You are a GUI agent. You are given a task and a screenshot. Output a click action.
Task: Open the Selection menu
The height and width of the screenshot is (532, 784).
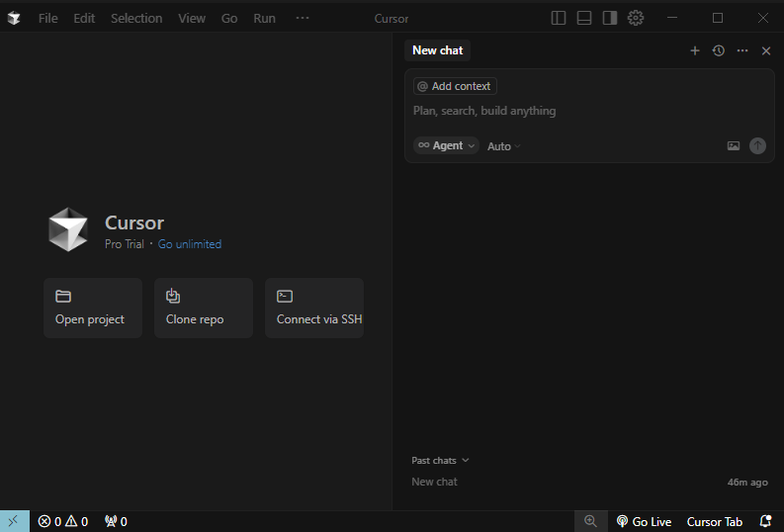[136, 19]
